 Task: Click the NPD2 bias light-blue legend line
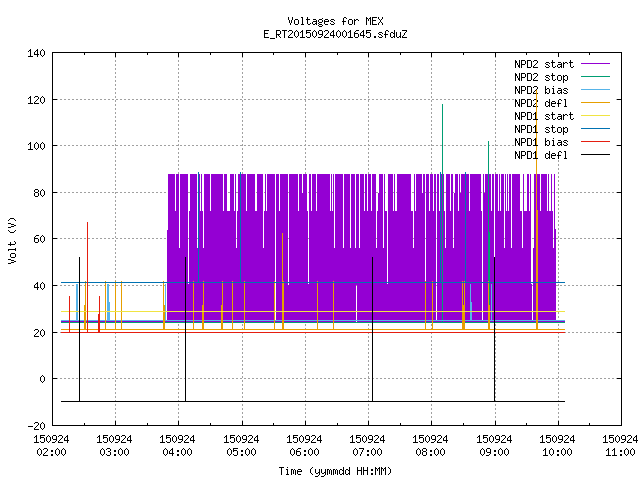[595, 90]
